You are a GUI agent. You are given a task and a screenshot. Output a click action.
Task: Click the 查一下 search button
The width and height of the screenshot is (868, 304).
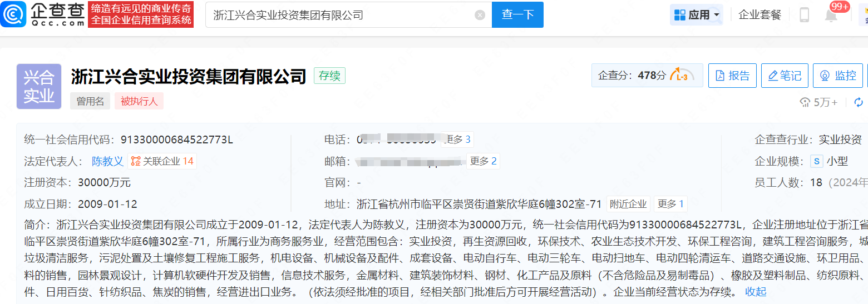click(517, 15)
